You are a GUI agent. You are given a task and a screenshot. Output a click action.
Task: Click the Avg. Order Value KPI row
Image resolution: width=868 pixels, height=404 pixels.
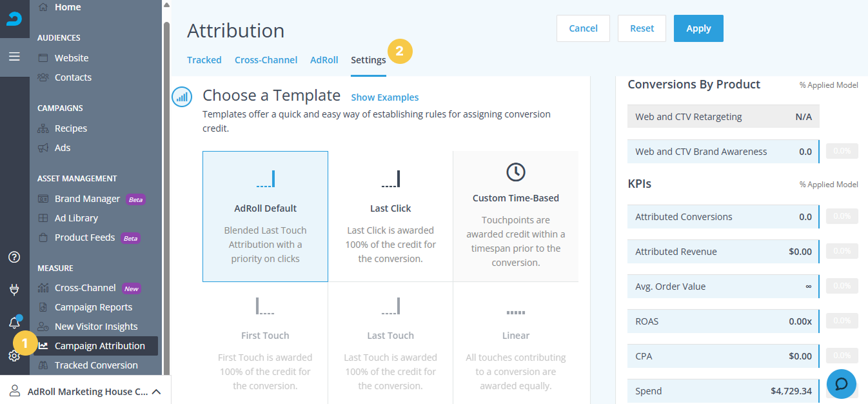pos(724,287)
